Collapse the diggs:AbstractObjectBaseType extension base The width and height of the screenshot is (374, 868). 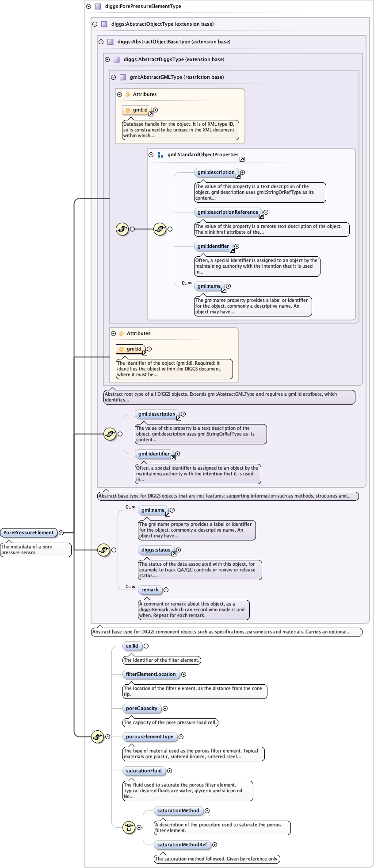pyautogui.click(x=101, y=42)
